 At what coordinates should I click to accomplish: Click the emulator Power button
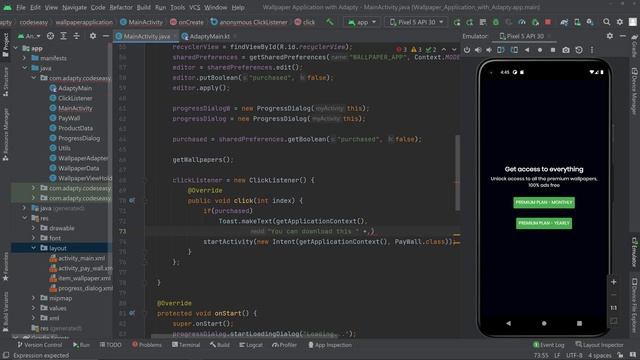[x=467, y=50]
